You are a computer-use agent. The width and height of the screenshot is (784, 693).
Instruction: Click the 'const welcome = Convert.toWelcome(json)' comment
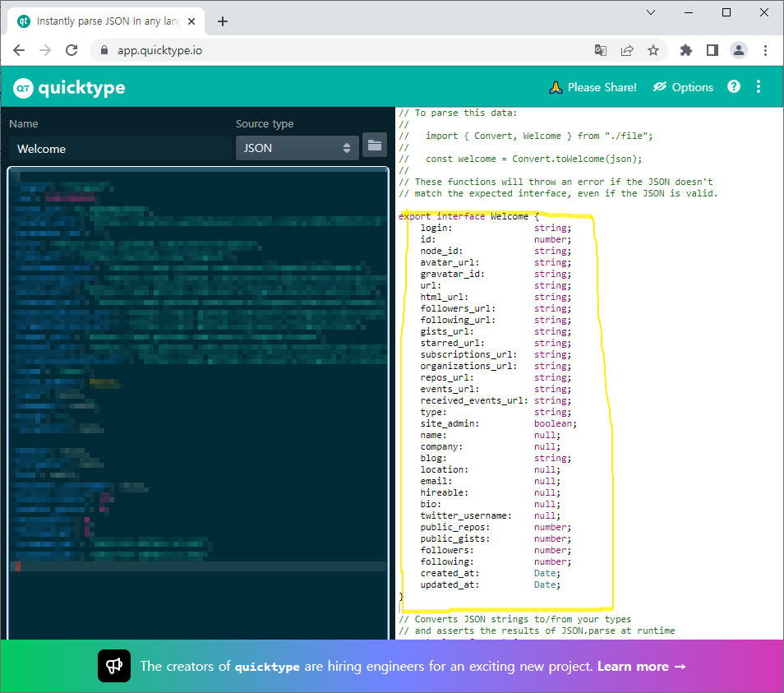520,159
